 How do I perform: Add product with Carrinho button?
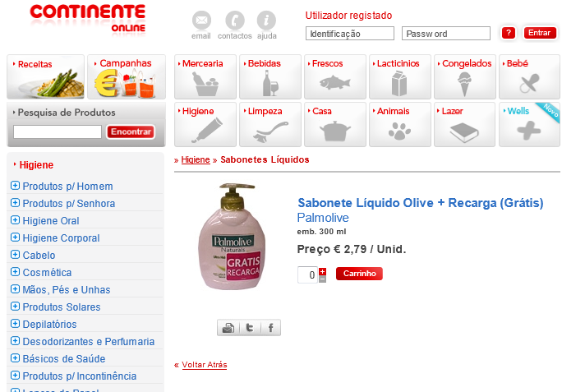coord(359,274)
